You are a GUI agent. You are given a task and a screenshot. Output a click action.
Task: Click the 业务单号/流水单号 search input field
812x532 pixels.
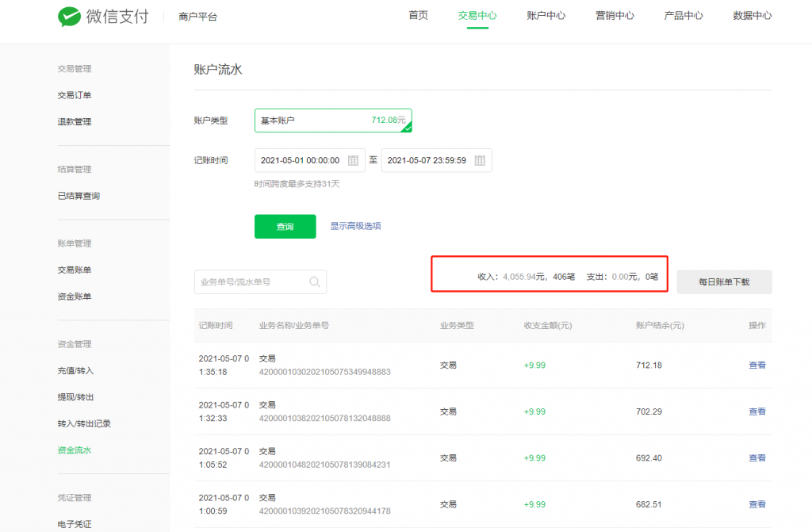pyautogui.click(x=254, y=281)
